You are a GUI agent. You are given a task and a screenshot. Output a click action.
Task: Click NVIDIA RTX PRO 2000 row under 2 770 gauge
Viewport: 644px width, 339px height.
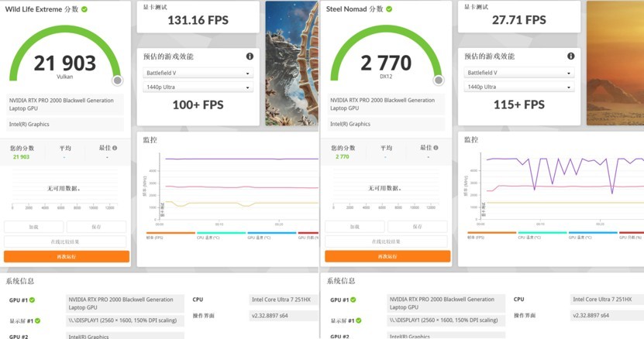387,104
